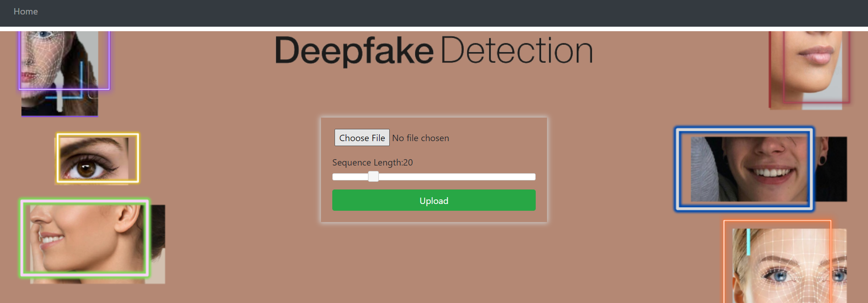The image size is (868, 303).
Task: Click the Choose File button
Action: 362,138
